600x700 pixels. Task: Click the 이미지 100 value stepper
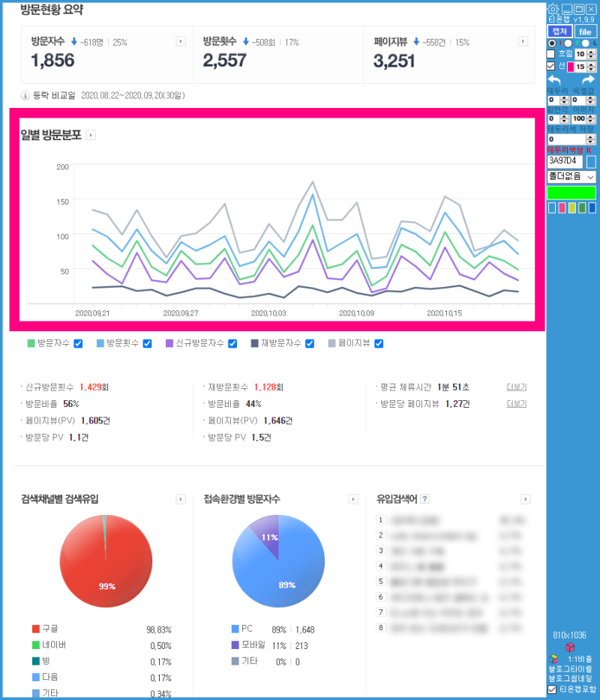pyautogui.click(x=589, y=118)
